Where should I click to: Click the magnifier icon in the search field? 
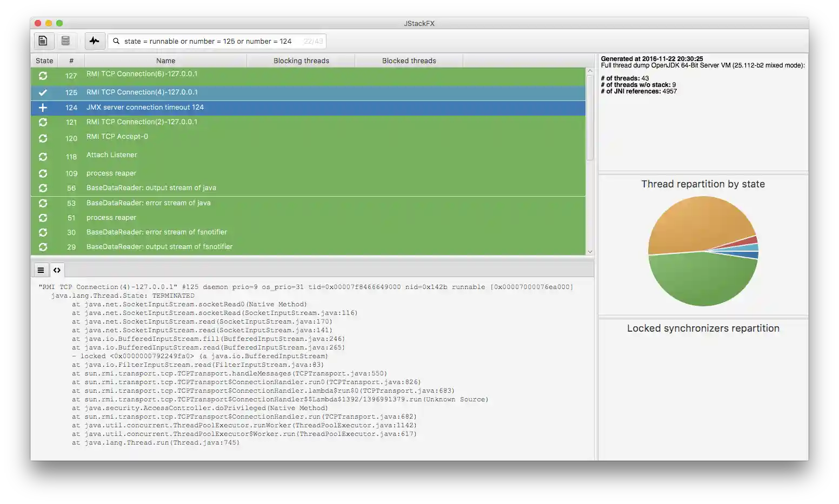(116, 41)
